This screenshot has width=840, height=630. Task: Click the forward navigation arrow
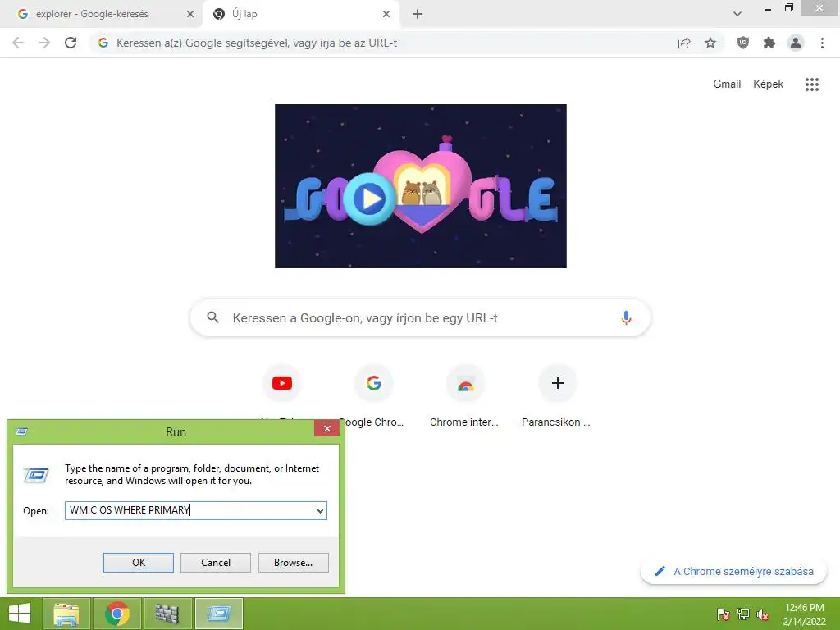pos(44,43)
